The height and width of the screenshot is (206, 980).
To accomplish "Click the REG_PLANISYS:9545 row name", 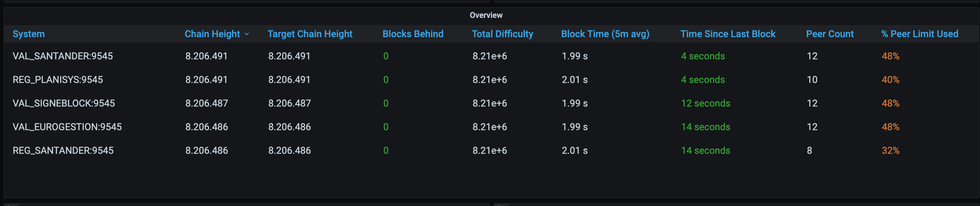I will 58,80.
